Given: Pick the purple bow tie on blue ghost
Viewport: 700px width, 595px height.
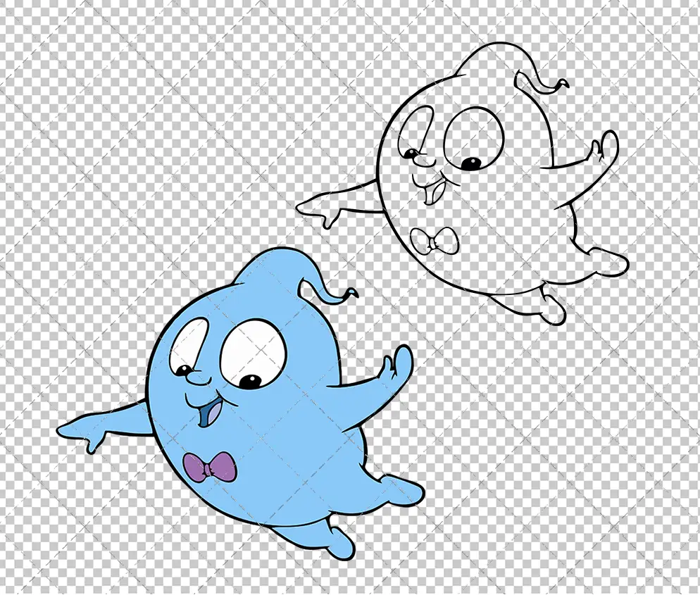Looking at the screenshot, I should 209,466.
